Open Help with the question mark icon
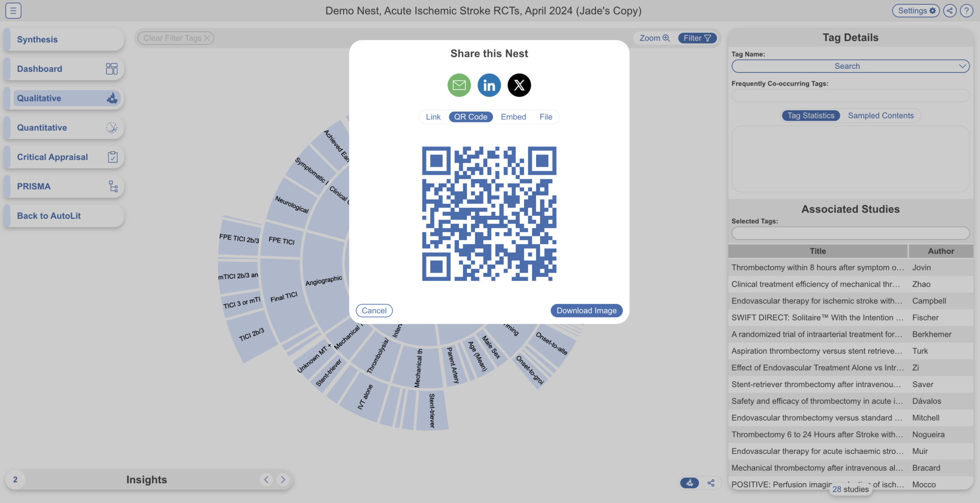 point(967,10)
